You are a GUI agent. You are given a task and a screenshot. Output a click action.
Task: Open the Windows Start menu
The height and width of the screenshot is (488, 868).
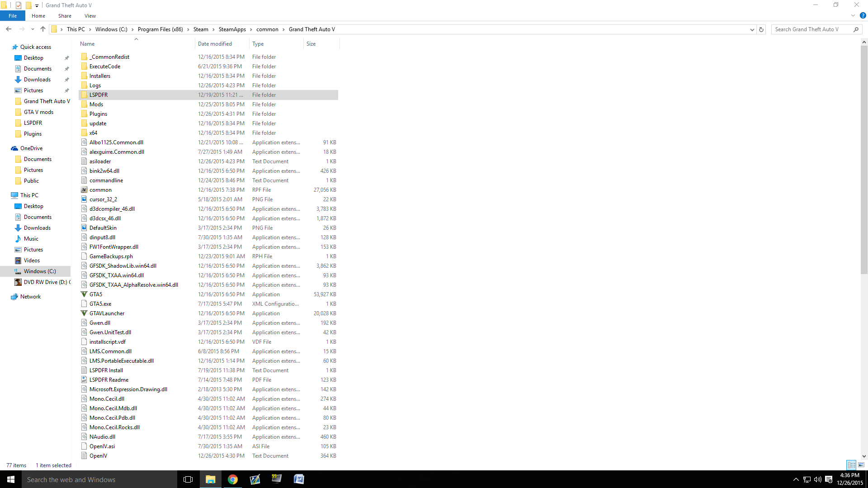click(x=11, y=479)
